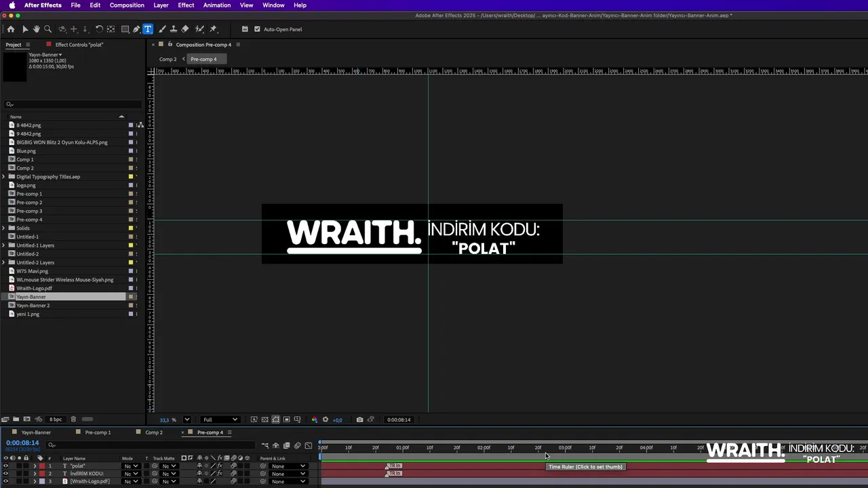
Task: Click the lavender label color of Wraith-Logo.pdf layer
Action: 41,481
